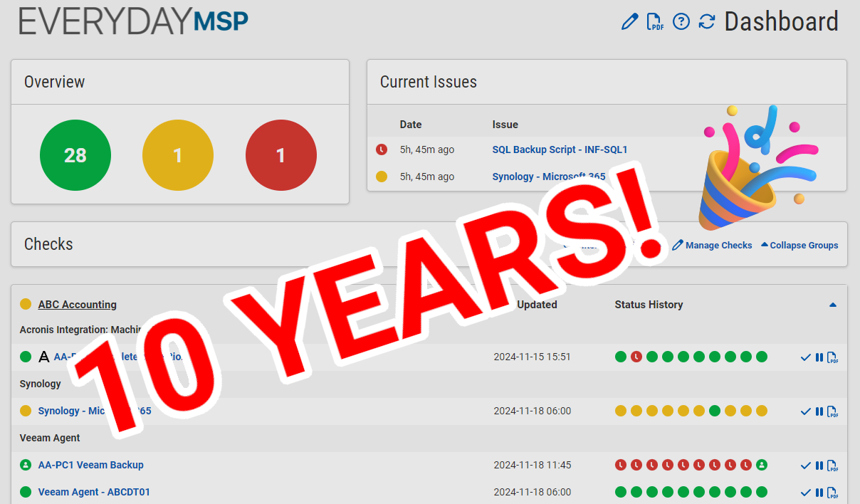860x504 pixels.
Task: Pause the AA-PC1 Veeam Backup check
Action: (x=819, y=466)
